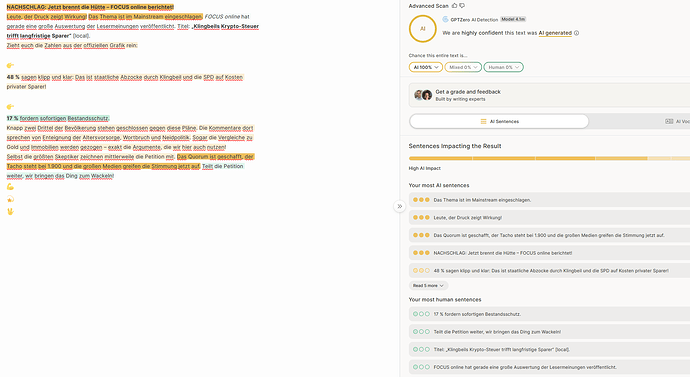This screenshot has height=377, width=690.
Task: Click the list icon in AI Sentences tab
Action: click(x=483, y=121)
